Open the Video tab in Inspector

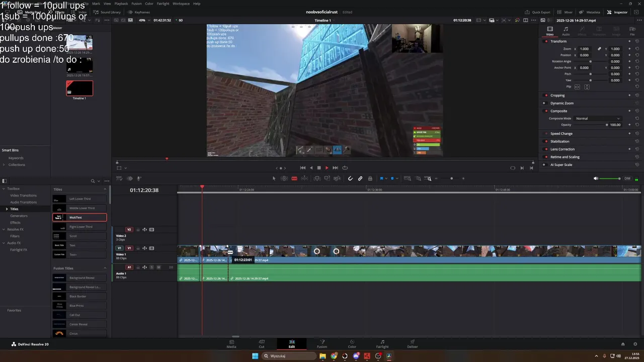(x=550, y=31)
